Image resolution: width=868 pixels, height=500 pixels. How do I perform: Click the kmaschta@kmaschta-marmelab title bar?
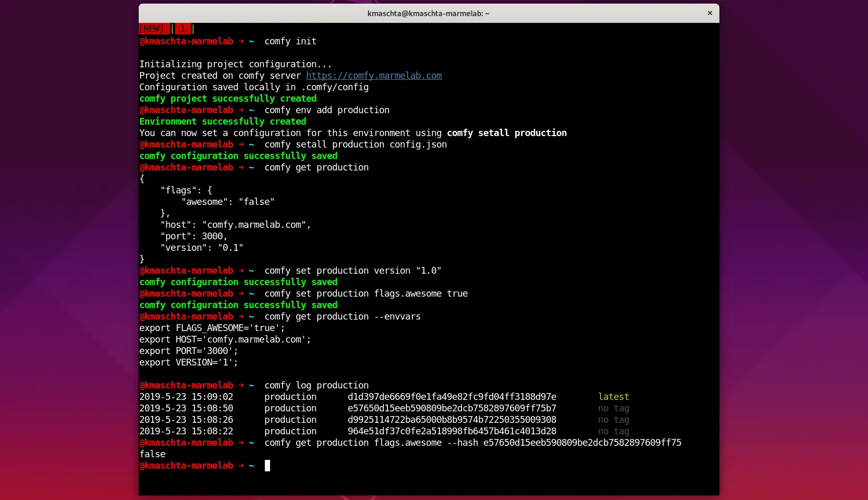(x=427, y=13)
